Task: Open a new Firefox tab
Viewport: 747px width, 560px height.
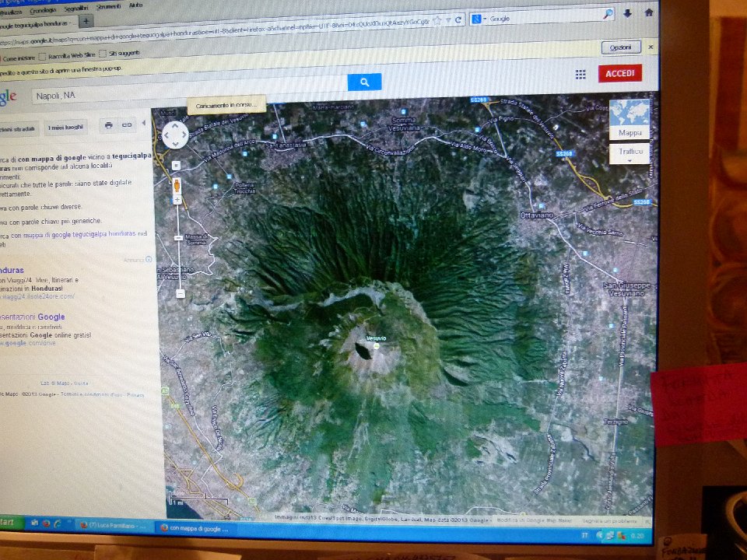Action: click(x=86, y=21)
